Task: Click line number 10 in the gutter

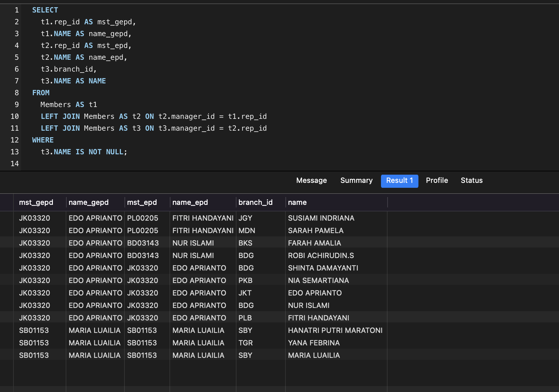Action: click(x=14, y=117)
